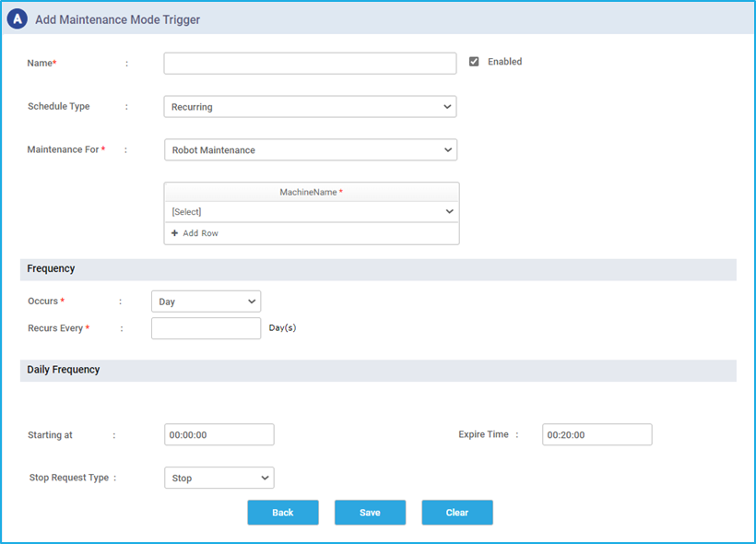Click the Daily Frequency section header
Screen dimensions: 756x544
(x=378, y=371)
